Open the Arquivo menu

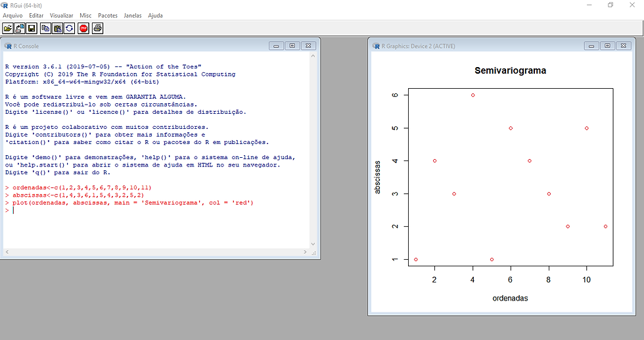[x=12, y=16]
